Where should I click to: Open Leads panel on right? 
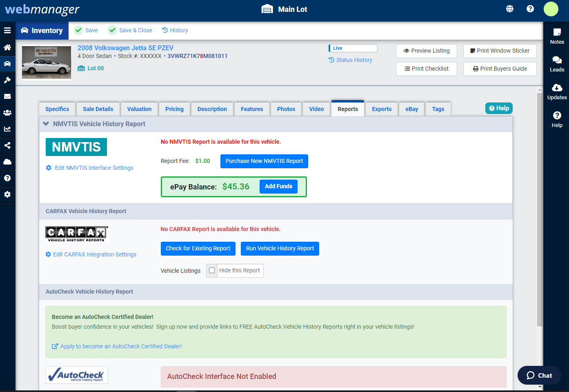click(557, 64)
